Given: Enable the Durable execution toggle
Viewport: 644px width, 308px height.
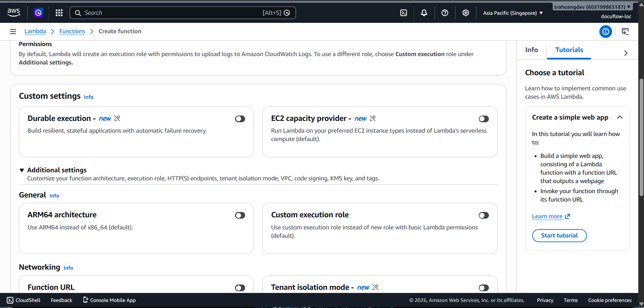Looking at the screenshot, I should [x=240, y=119].
